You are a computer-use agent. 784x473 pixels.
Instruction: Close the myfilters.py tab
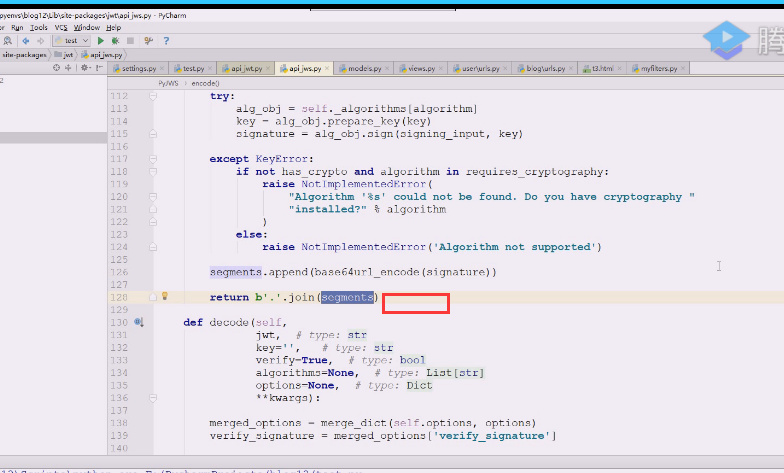click(682, 68)
